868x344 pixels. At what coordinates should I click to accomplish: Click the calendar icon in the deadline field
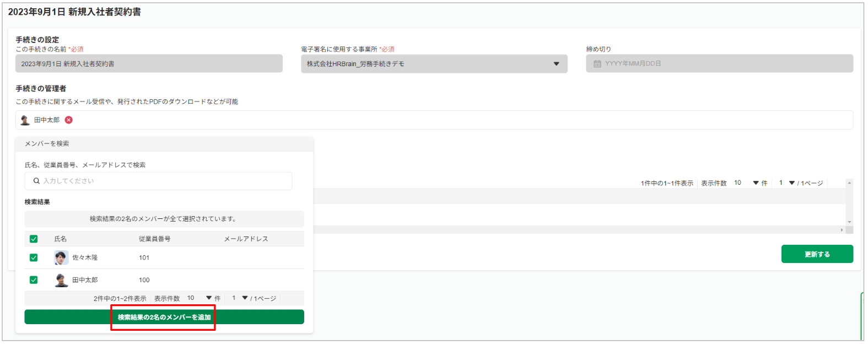coord(597,64)
